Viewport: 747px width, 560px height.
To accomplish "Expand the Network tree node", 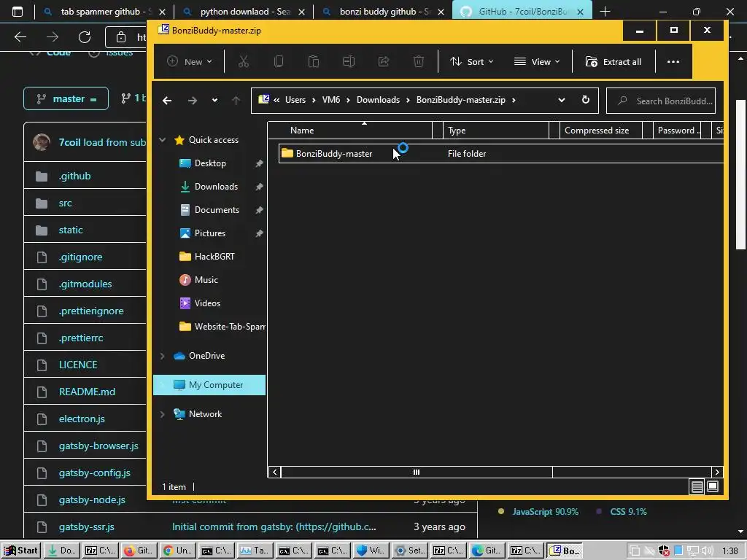I will (163, 414).
